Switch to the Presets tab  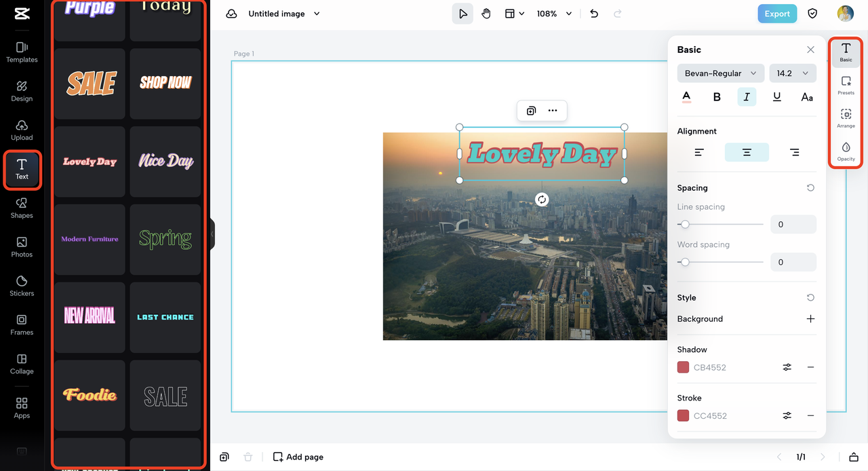[846, 86]
